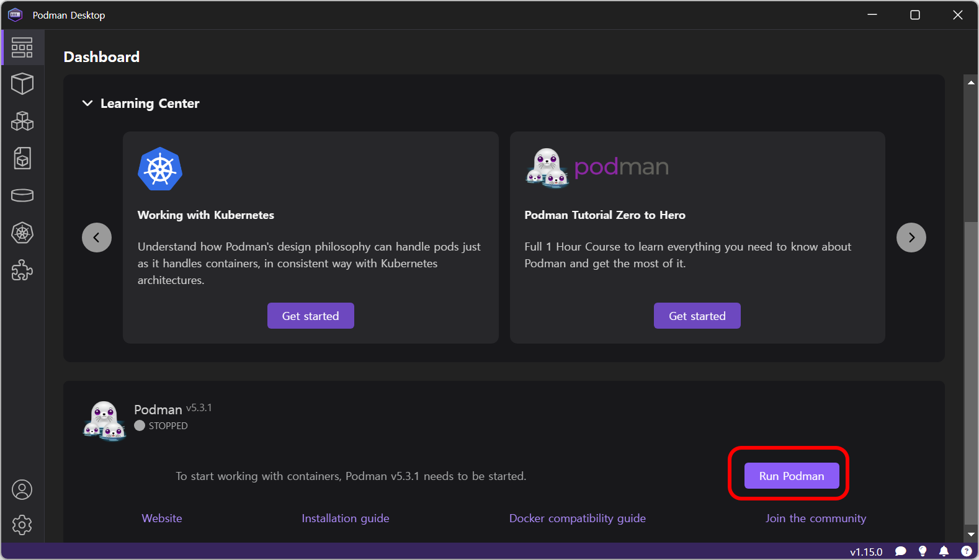Get started with Podman Tutorial Zero to Hero

[697, 316]
